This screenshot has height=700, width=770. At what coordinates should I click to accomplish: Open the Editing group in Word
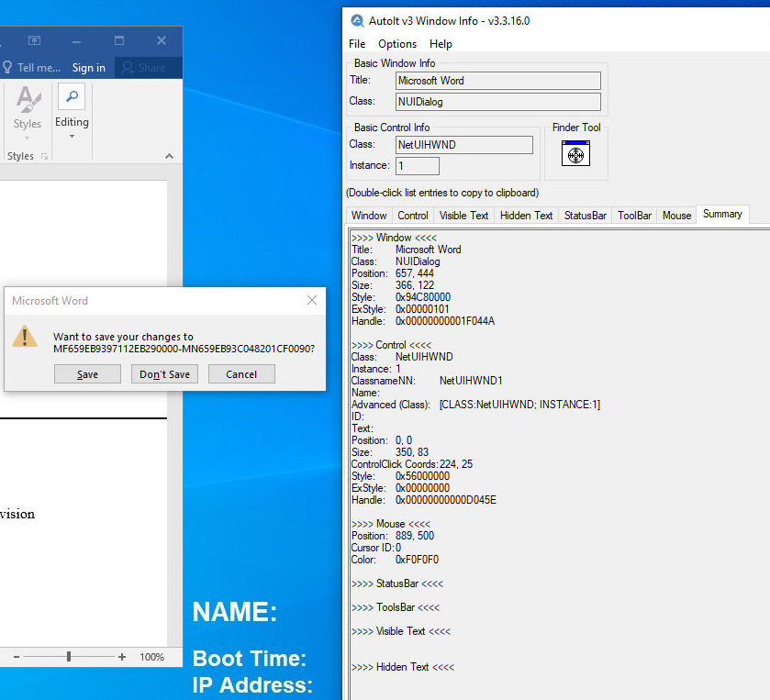pos(72,112)
